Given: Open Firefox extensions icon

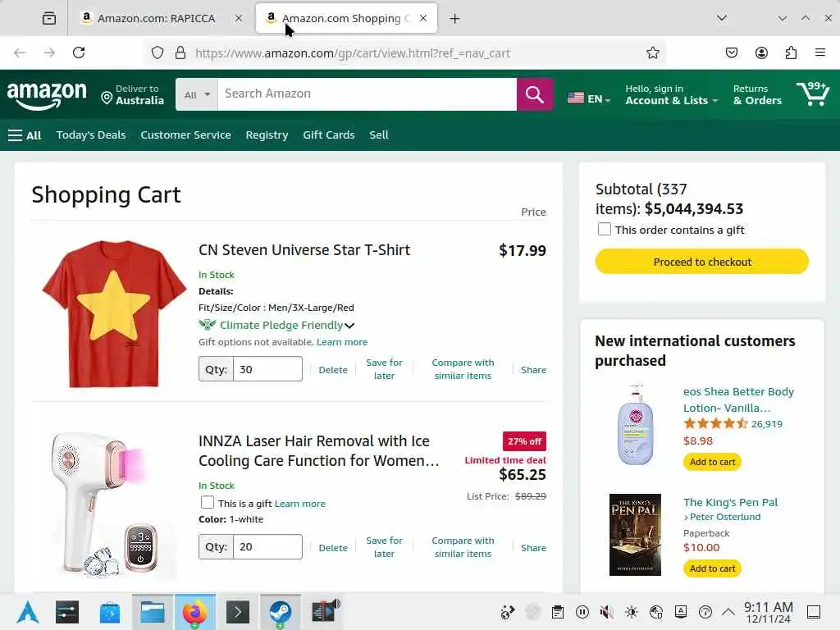Looking at the screenshot, I should [x=791, y=52].
